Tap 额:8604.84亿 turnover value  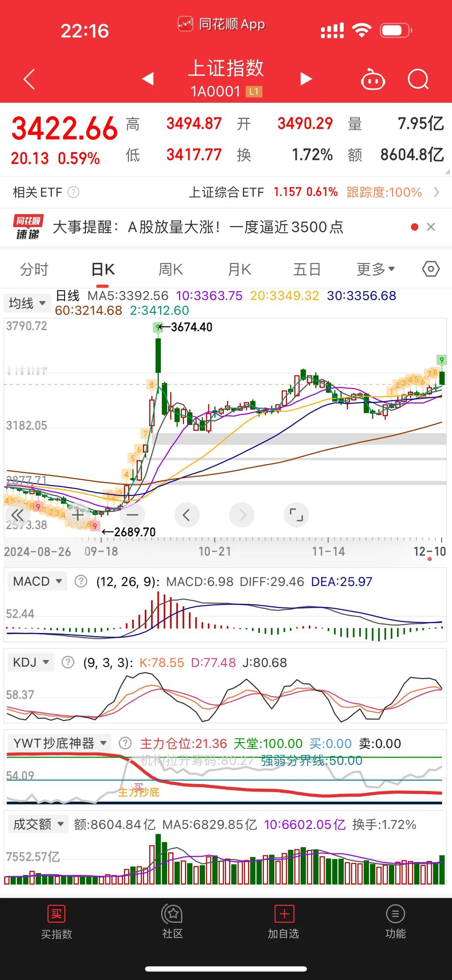click(x=114, y=825)
